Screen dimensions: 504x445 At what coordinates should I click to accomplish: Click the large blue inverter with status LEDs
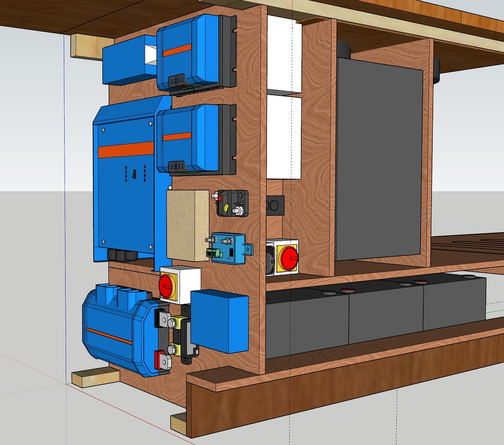124,183
